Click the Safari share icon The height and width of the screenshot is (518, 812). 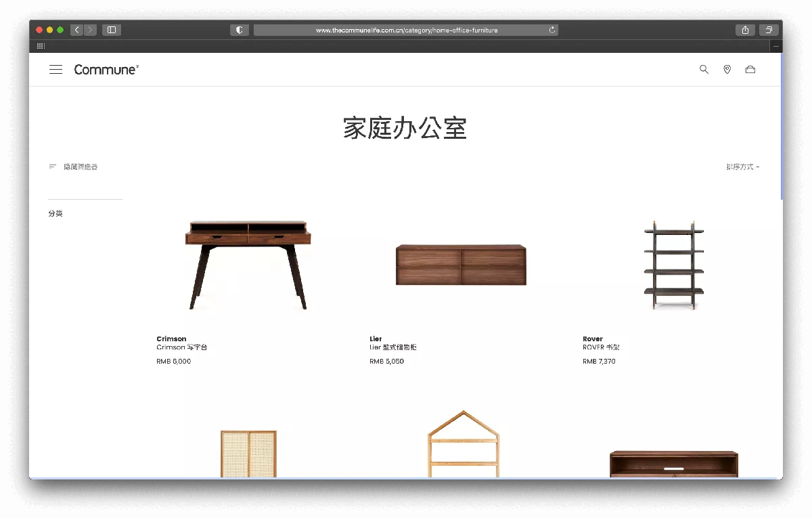(745, 30)
